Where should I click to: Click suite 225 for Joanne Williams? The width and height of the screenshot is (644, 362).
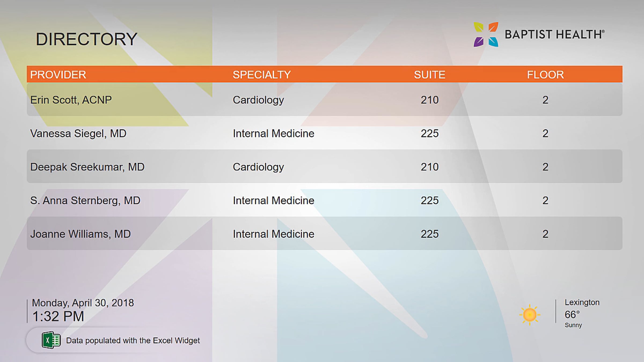[429, 234]
